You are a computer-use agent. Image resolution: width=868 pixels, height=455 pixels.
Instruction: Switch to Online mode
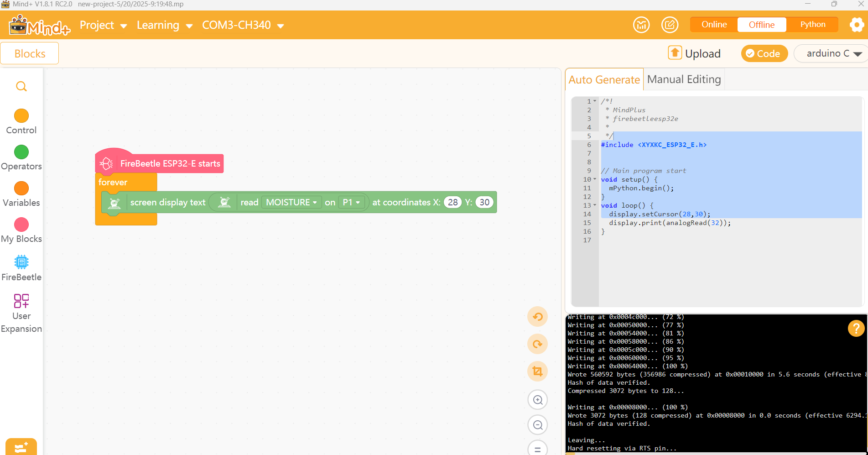[x=714, y=25]
